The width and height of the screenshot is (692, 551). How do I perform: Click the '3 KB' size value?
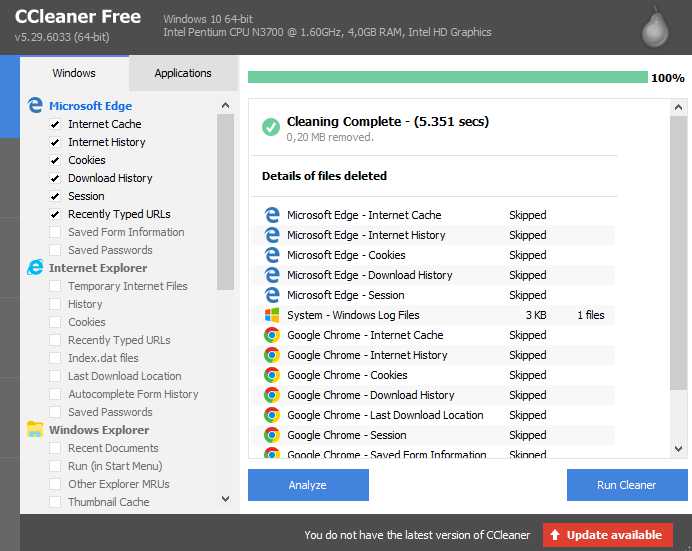tap(536, 315)
